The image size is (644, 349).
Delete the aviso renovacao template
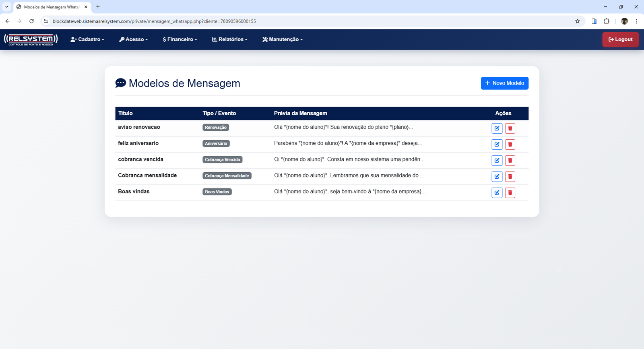(510, 128)
